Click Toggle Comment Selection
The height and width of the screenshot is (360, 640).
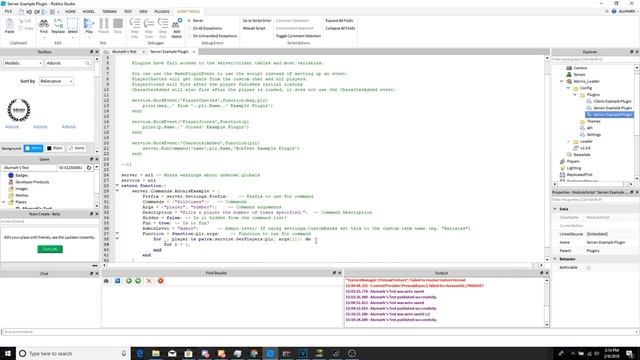[298, 36]
